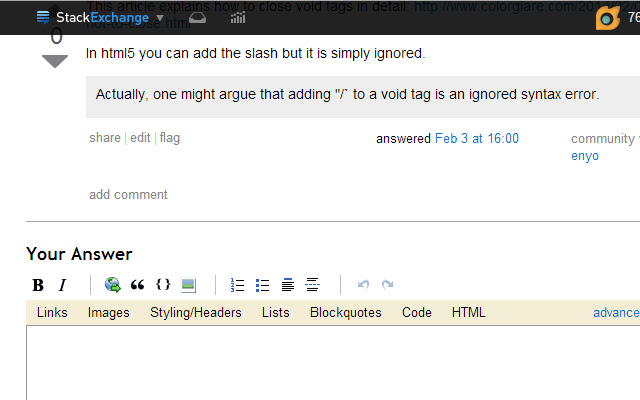Viewport: 640px width, 400px height.
Task: Click the redo icon in editor toolbar
Action: click(388, 284)
